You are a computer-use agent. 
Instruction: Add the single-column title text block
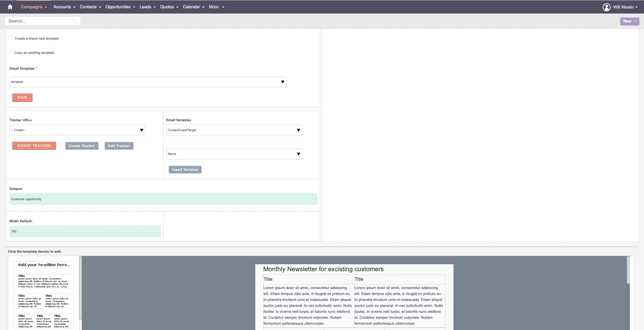[x=44, y=281]
